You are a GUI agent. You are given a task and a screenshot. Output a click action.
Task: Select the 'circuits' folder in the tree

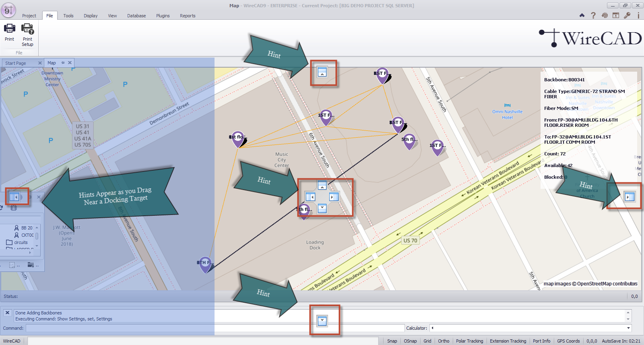click(x=17, y=242)
